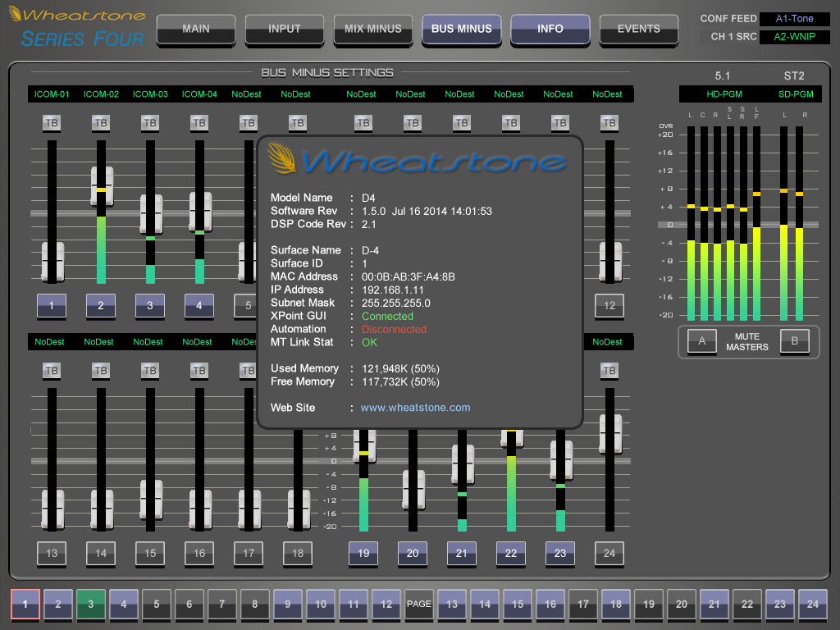Screen dimensions: 840x630
Task: Click bus minus channel 4 button
Action: (x=199, y=306)
